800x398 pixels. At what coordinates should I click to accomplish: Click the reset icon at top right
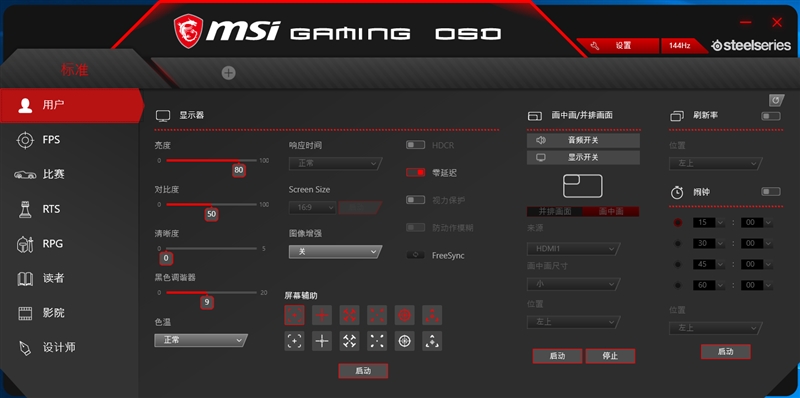coord(776,100)
